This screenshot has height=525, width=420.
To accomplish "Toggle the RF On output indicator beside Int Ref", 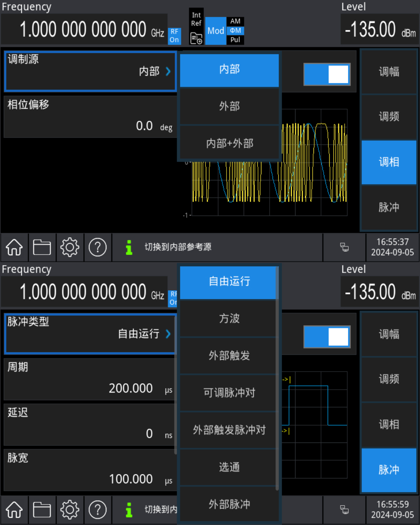I will (x=174, y=36).
